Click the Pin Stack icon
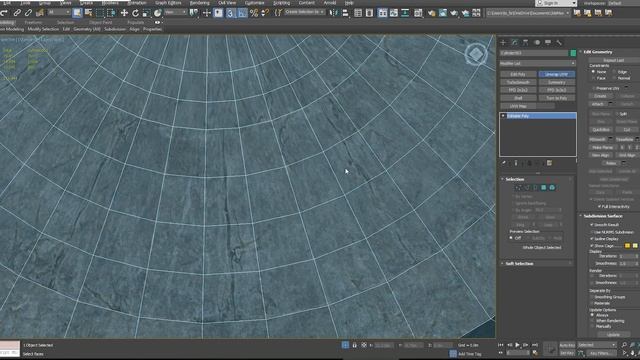Screen dimensions: 640x360 [504, 163]
